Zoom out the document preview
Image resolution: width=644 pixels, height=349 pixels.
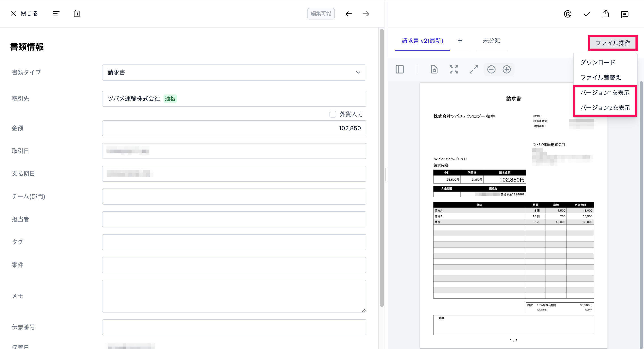[491, 69]
